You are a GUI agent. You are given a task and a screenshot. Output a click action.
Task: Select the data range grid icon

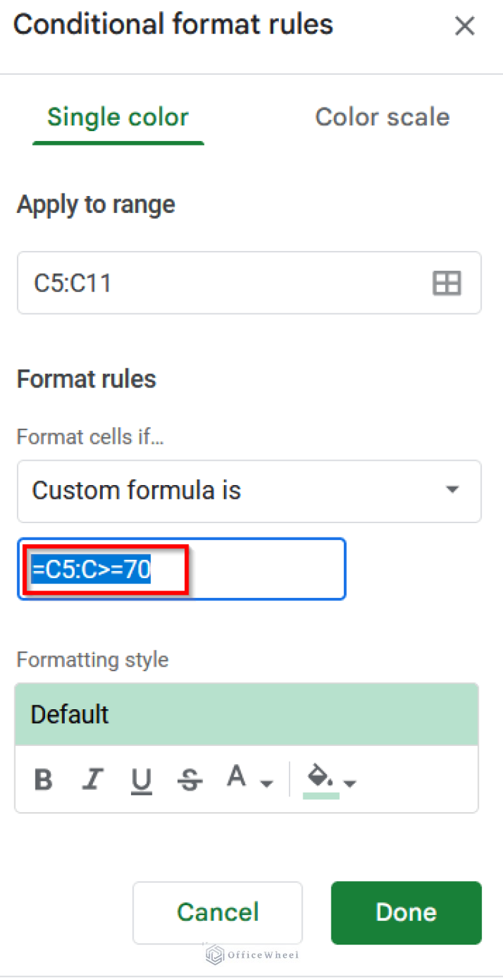[x=446, y=283]
